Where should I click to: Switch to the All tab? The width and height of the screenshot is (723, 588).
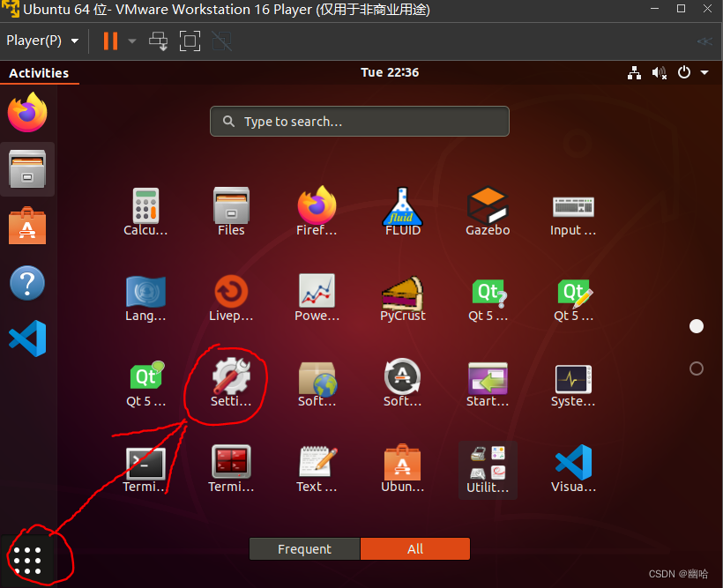click(x=415, y=549)
